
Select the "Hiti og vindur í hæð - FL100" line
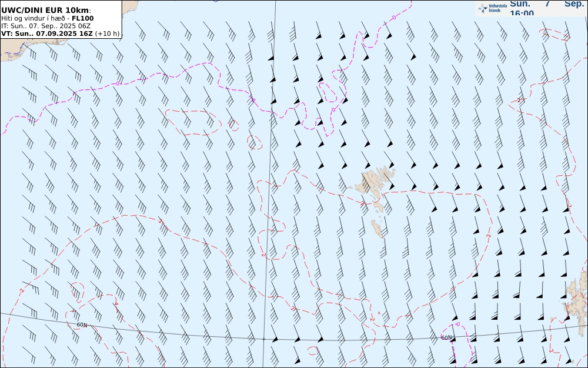point(47,18)
